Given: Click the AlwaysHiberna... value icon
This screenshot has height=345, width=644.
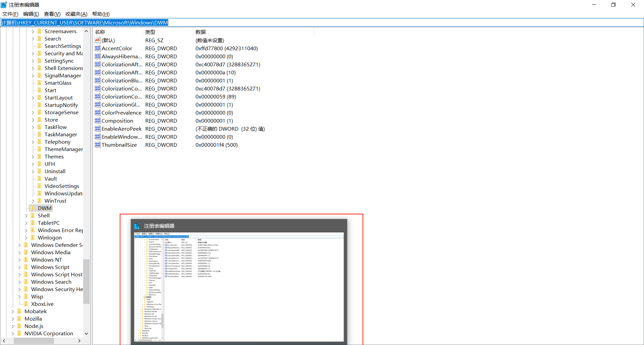Looking at the screenshot, I should (x=98, y=56).
